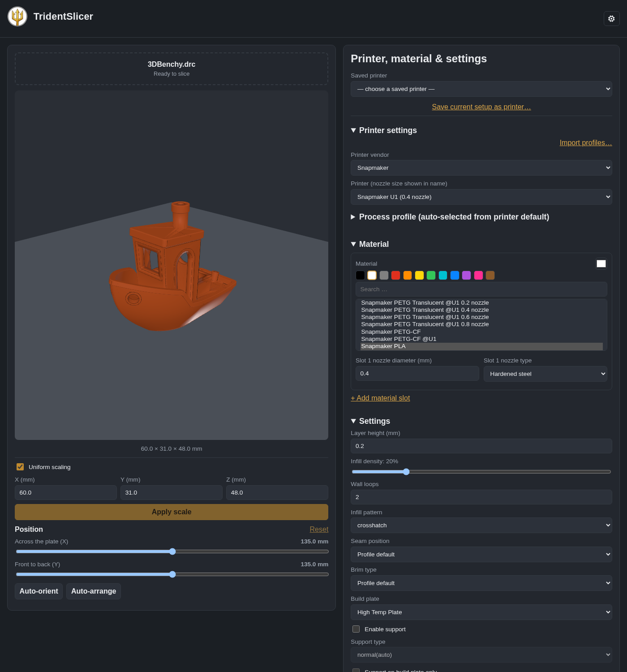627x672 pixels.
Task: Open the Seam position dropdown
Action: click(x=481, y=554)
